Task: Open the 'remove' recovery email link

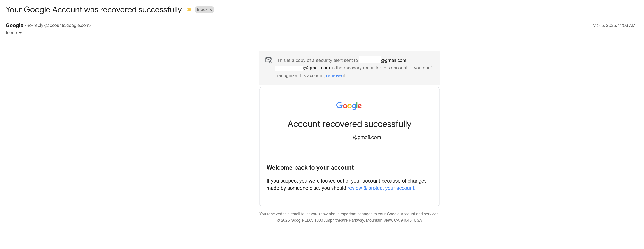Action: [334, 75]
